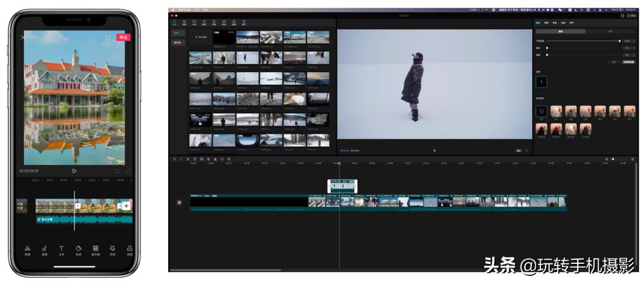
Task: Open the effects star tool on phone
Action: [x=112, y=249]
